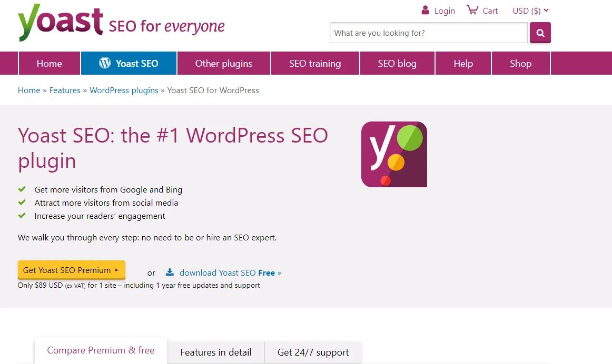
Task: Open the Other plugins menu
Action: (x=224, y=63)
